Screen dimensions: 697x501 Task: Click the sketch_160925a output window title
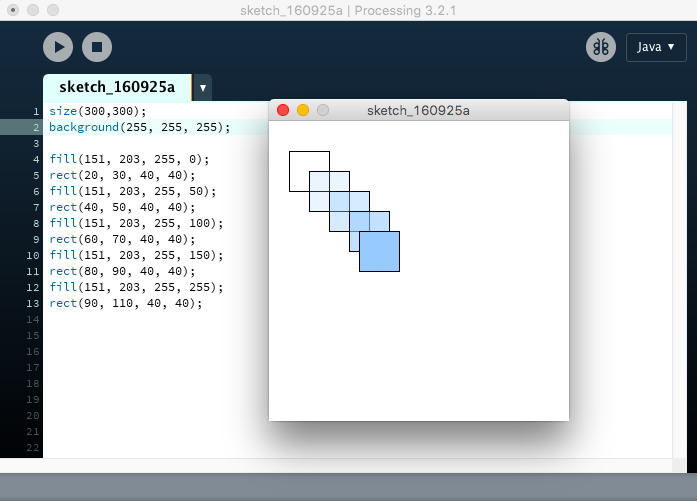click(418, 110)
